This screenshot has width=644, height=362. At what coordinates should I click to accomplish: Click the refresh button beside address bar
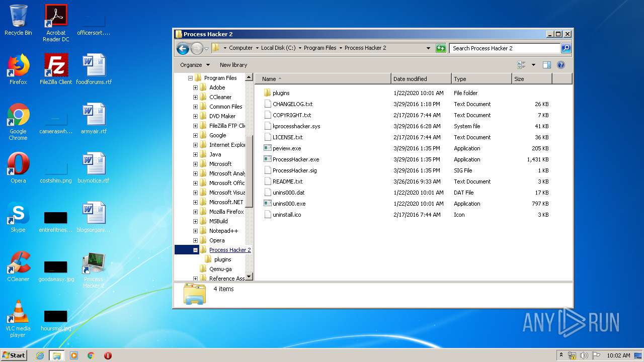pyautogui.click(x=441, y=48)
